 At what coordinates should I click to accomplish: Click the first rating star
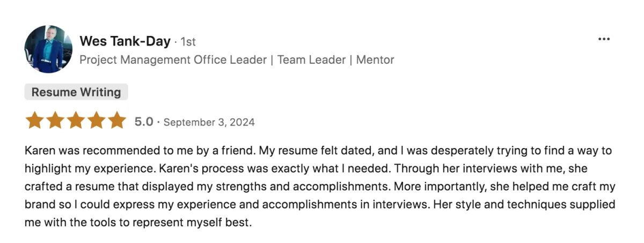click(35, 121)
